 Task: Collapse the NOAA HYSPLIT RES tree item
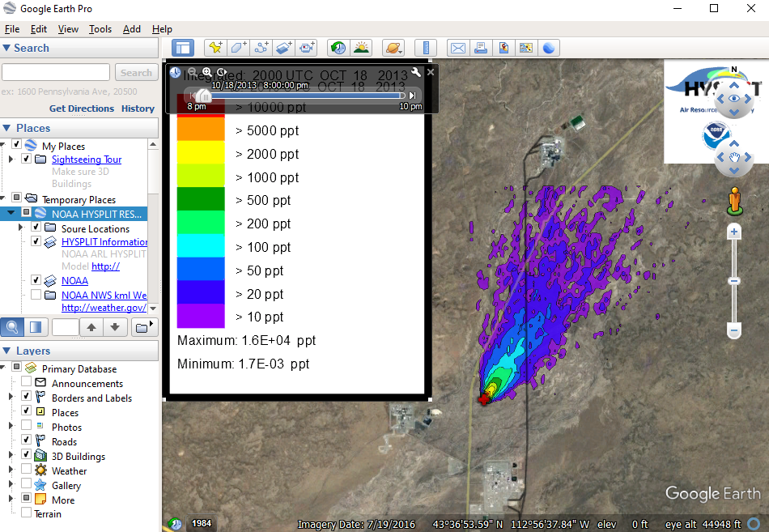[x=11, y=213]
